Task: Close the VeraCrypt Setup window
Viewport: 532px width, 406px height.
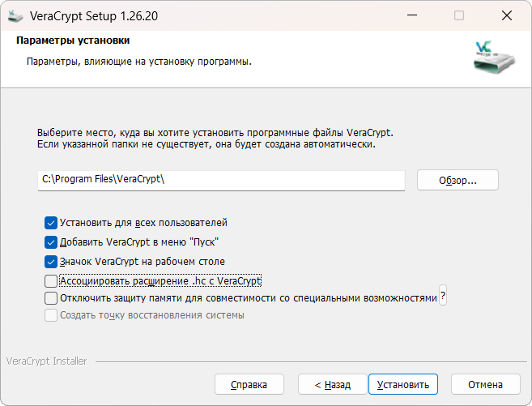Action: tap(505, 15)
